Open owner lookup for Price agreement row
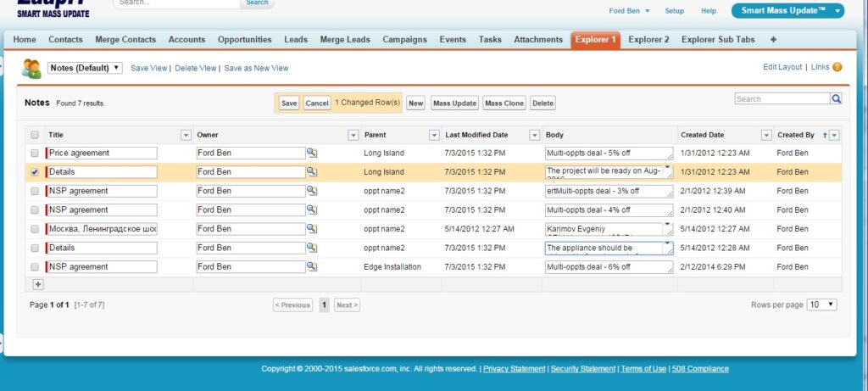 (x=312, y=153)
